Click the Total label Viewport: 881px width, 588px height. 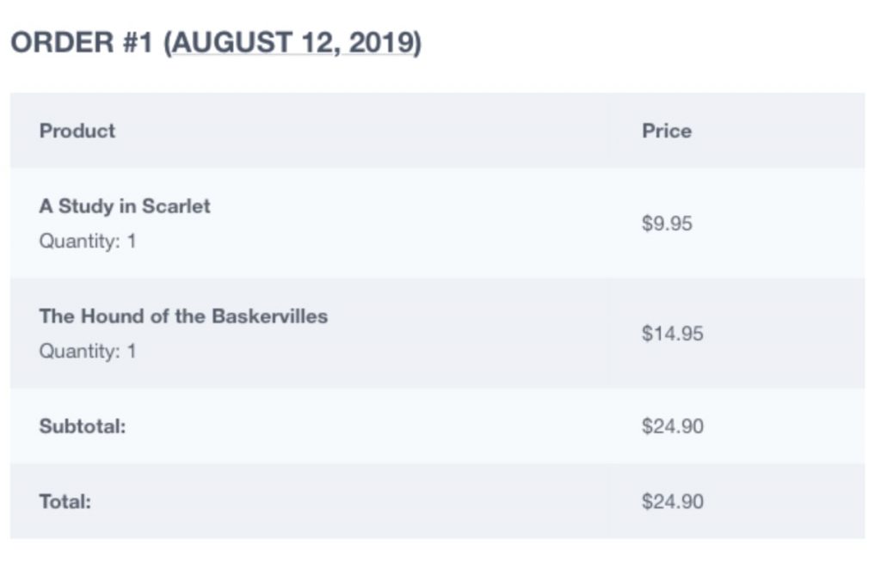pyautogui.click(x=65, y=501)
